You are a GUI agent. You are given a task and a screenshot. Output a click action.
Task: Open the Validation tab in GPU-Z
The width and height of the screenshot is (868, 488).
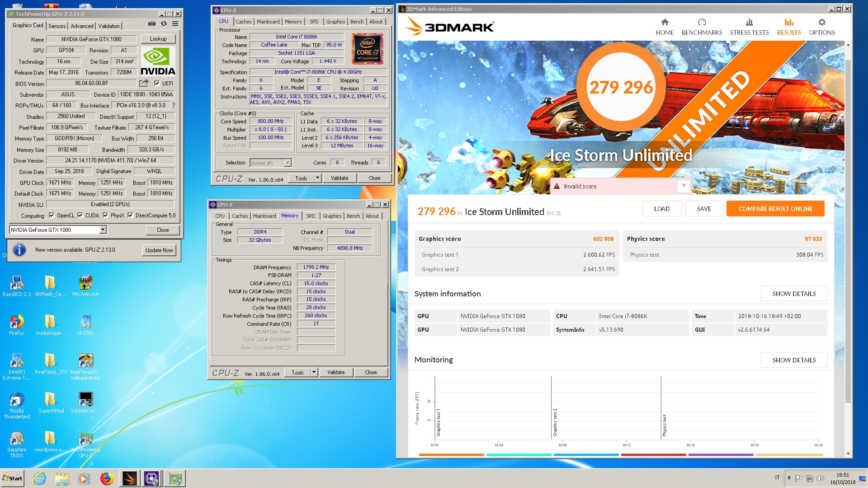point(109,26)
